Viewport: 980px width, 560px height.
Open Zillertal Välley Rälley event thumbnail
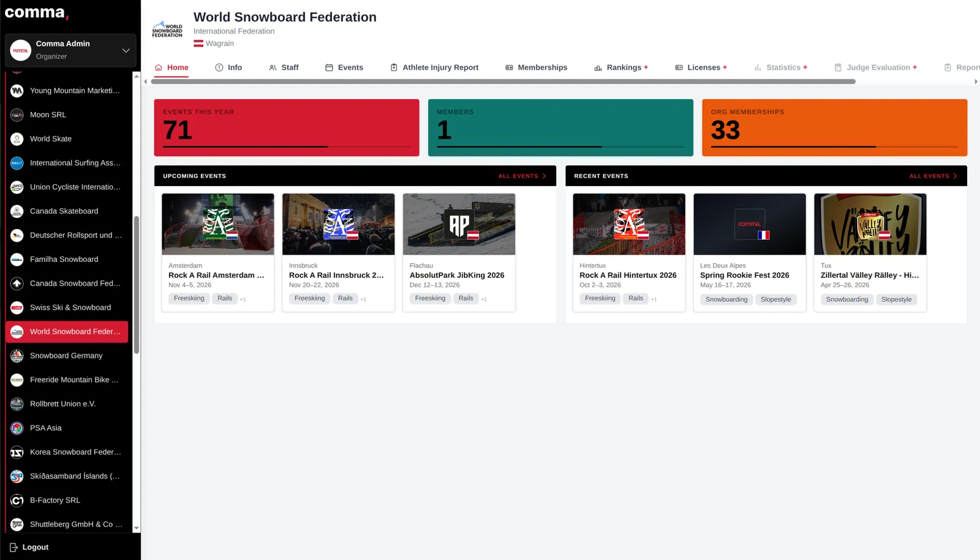pos(870,224)
